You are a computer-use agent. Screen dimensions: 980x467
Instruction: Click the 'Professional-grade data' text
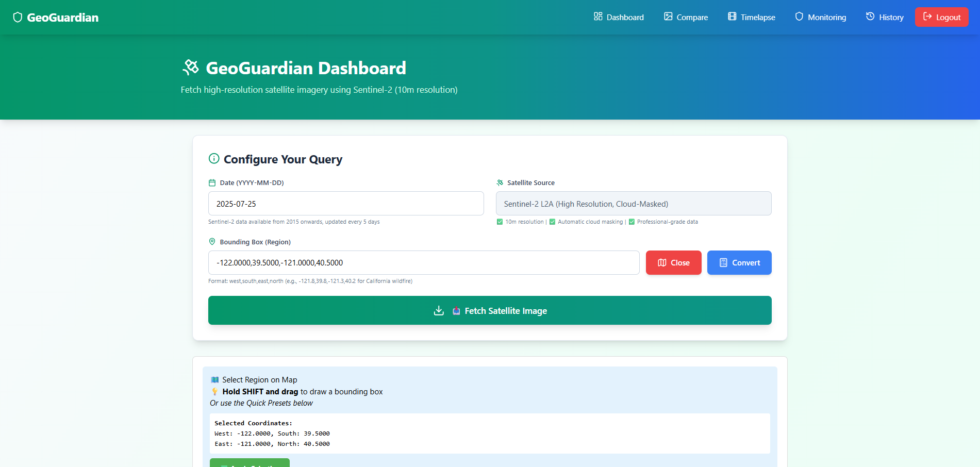click(x=668, y=222)
